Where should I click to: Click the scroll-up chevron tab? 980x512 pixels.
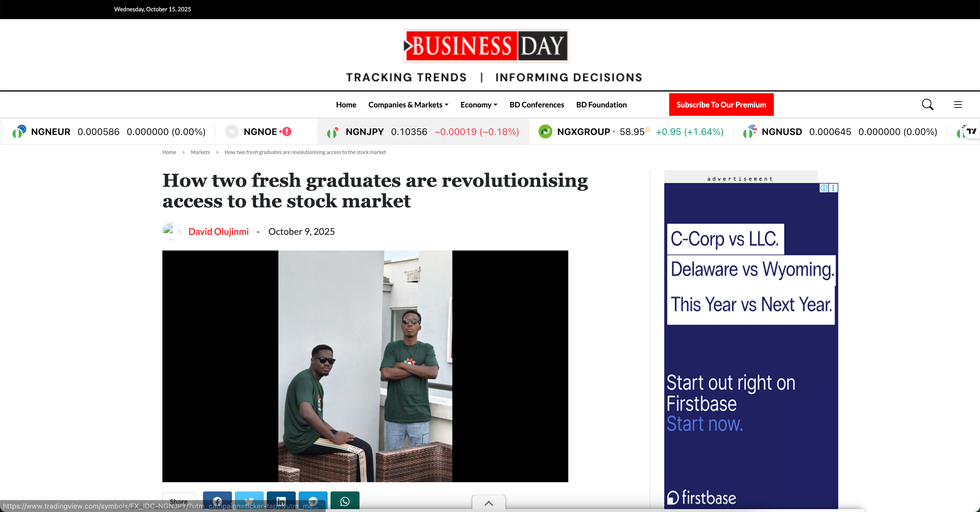489,503
